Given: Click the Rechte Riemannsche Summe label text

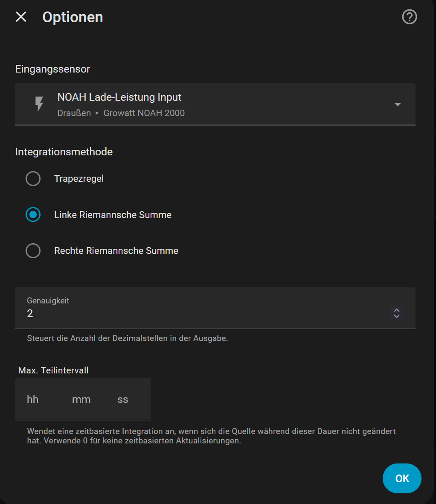Looking at the screenshot, I should tap(116, 251).
